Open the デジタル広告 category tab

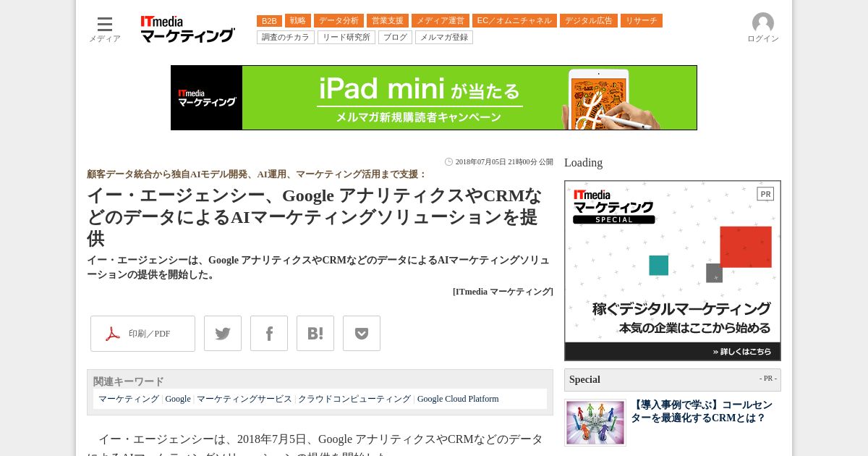[x=589, y=21]
